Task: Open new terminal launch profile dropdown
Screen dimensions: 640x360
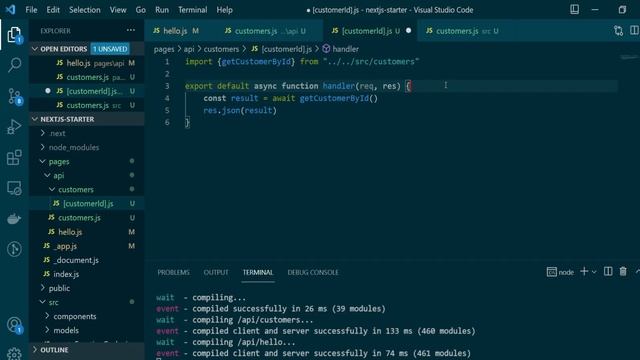Action: coord(594,272)
